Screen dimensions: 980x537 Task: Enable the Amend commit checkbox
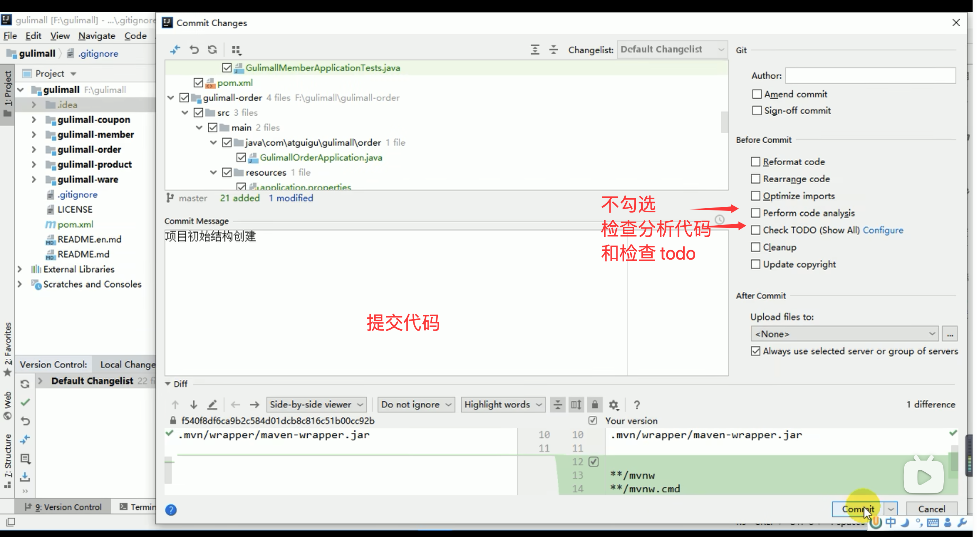coord(757,94)
